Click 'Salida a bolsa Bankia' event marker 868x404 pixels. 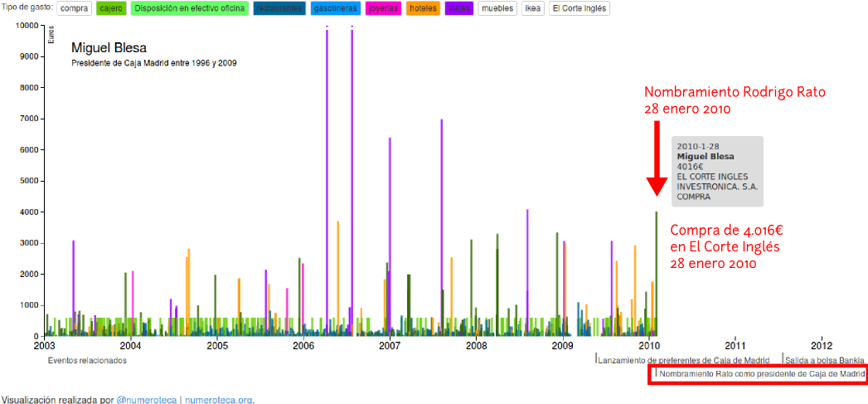pyautogui.click(x=824, y=360)
